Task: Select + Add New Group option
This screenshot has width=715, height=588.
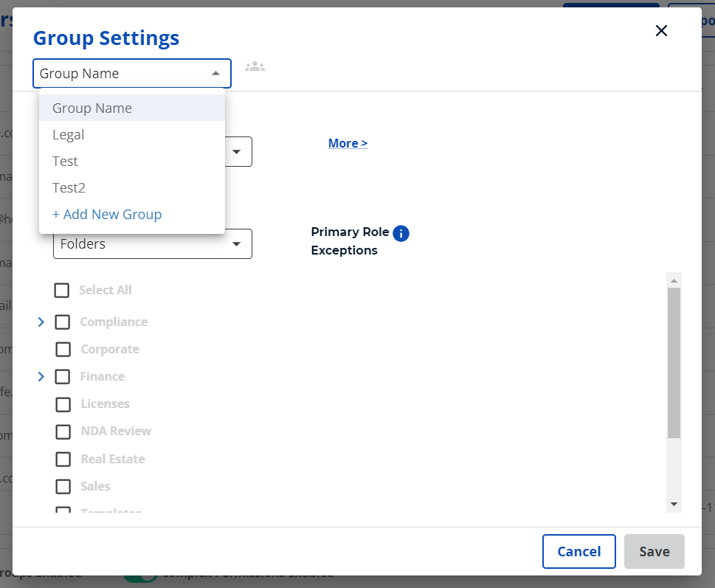Action: click(x=132, y=214)
